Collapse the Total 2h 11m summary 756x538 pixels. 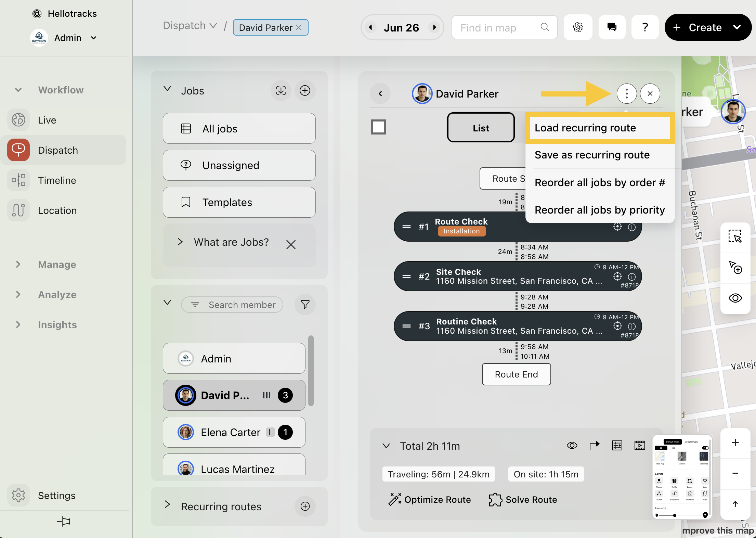coord(386,446)
